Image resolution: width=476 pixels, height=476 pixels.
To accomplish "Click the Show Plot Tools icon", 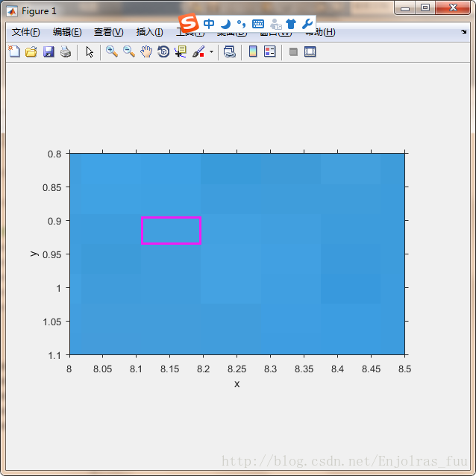I will pos(310,51).
